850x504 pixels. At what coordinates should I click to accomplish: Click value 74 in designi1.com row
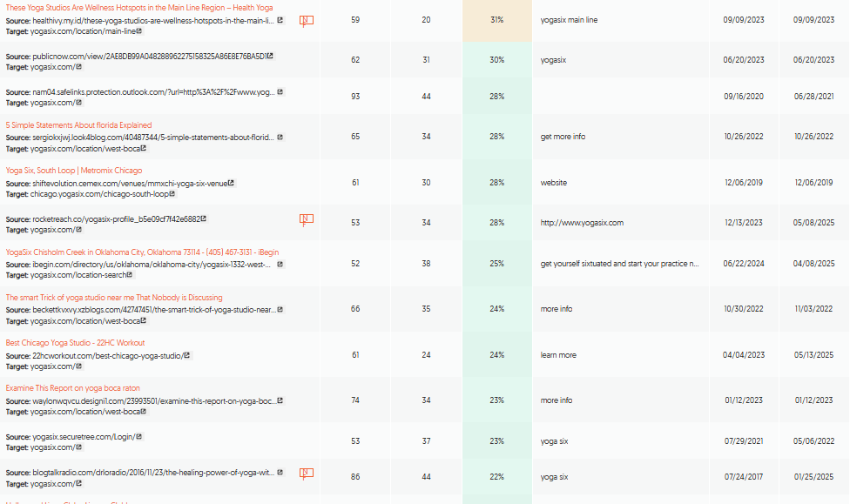coord(355,400)
